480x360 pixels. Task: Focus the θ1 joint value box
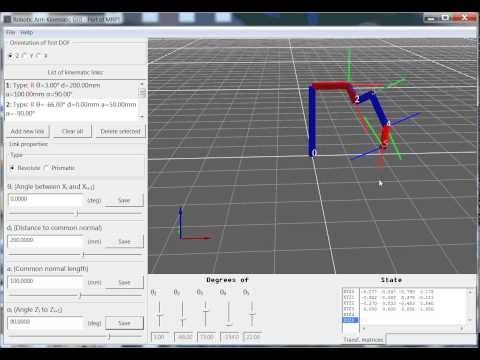point(160,337)
